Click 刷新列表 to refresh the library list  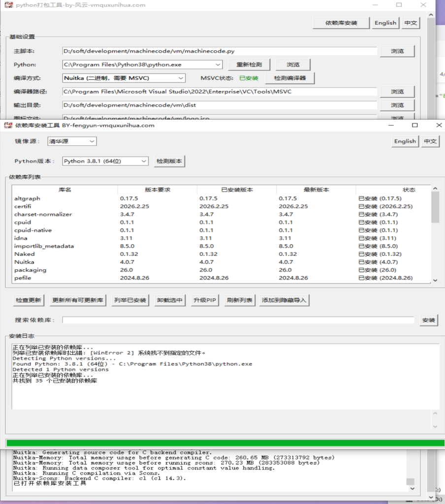tap(239, 300)
